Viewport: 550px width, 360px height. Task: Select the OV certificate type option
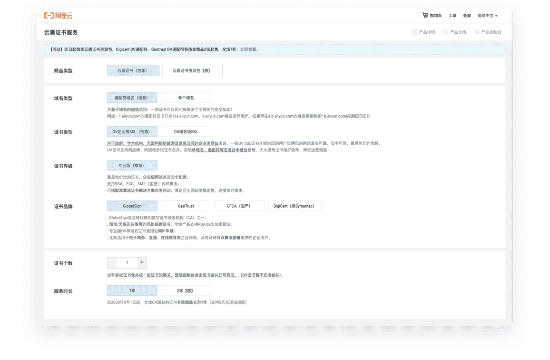132,132
